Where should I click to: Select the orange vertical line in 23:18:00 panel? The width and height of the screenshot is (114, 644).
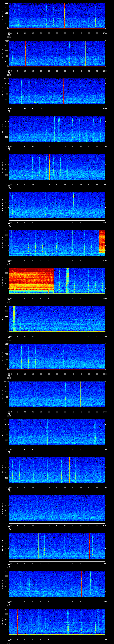click(64, 91)
